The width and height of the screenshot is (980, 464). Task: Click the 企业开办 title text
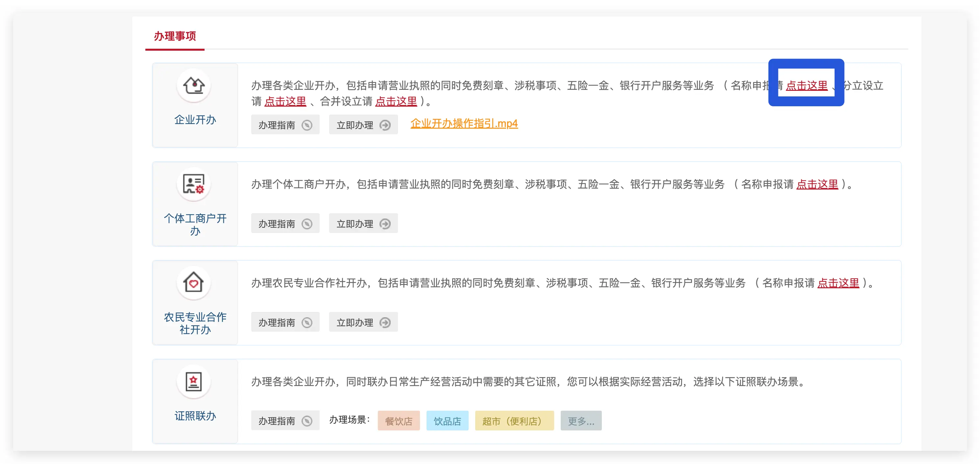(x=195, y=119)
